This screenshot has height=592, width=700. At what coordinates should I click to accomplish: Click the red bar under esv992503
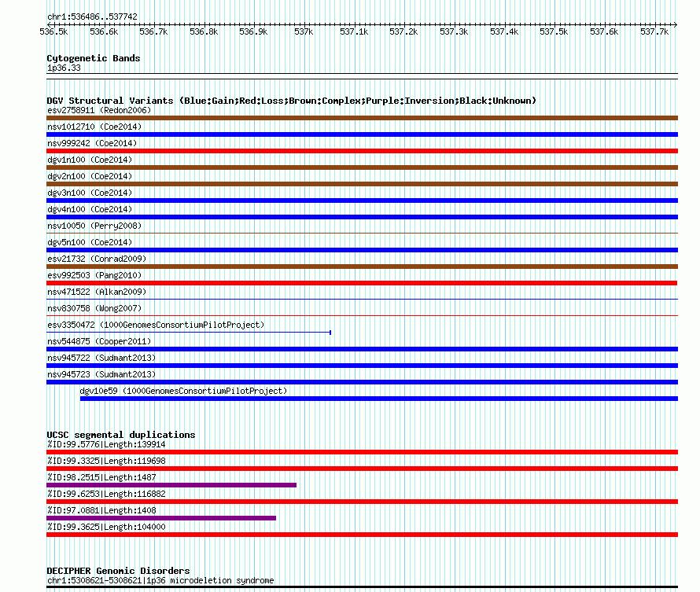pyautogui.click(x=362, y=283)
